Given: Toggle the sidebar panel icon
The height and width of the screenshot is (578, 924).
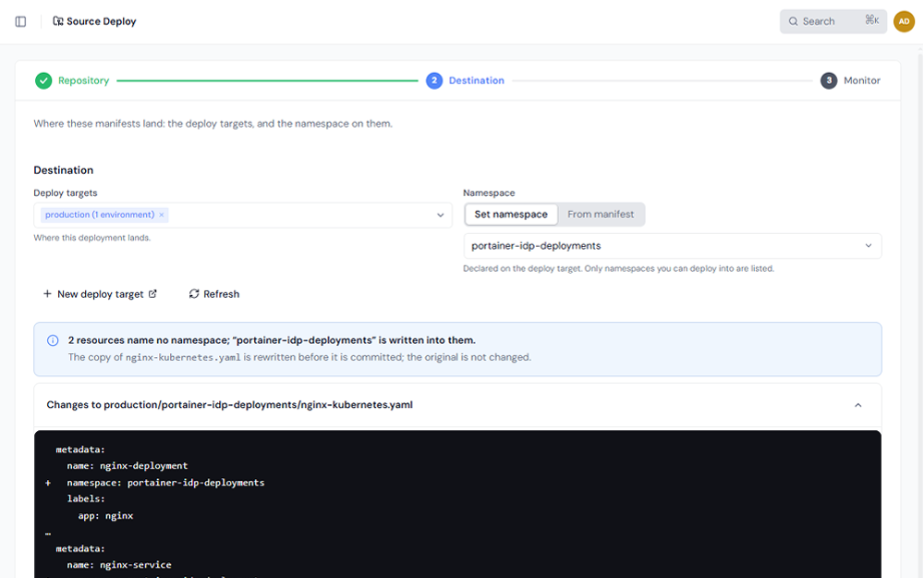Looking at the screenshot, I should point(20,22).
